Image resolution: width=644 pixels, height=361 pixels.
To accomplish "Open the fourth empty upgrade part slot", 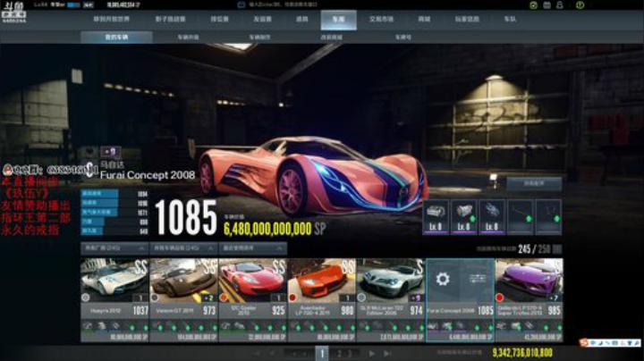I will pos(521,217).
